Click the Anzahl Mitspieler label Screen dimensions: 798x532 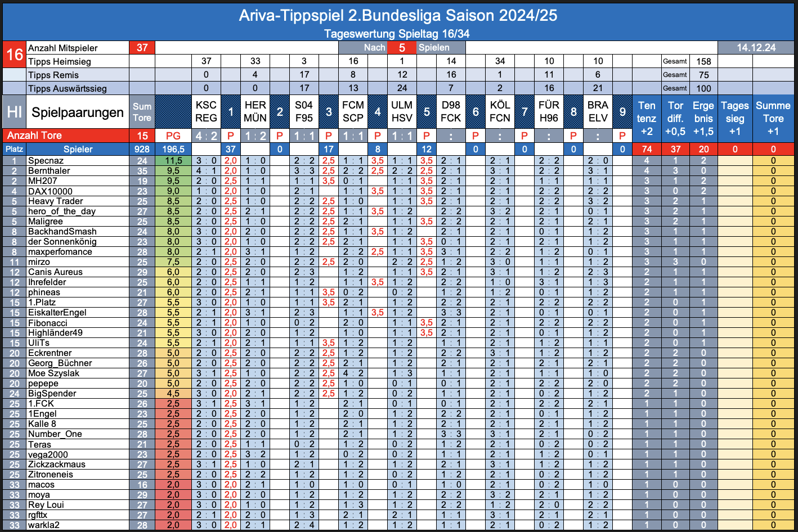[78, 48]
